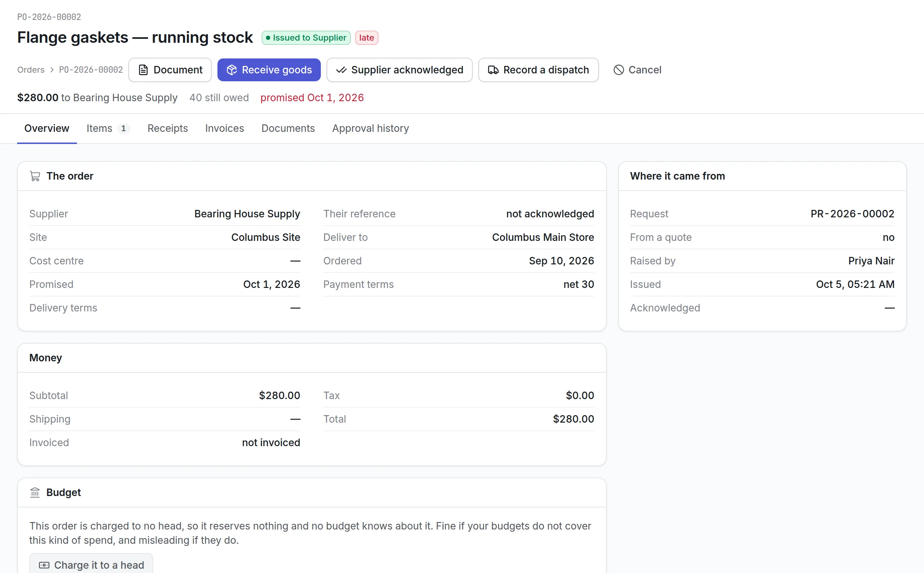Click the not invoiced value
Screen dimensions: 924x573
(x=271, y=443)
